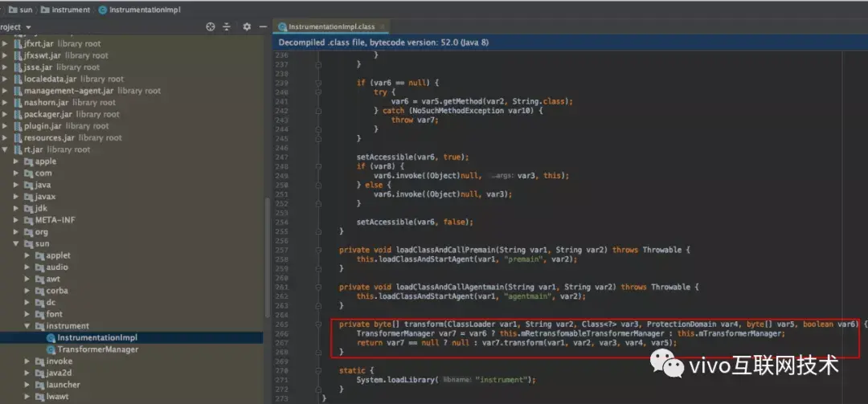This screenshot has width=868, height=404.
Task: Click the lwawt package folder icon
Action: [x=39, y=396]
